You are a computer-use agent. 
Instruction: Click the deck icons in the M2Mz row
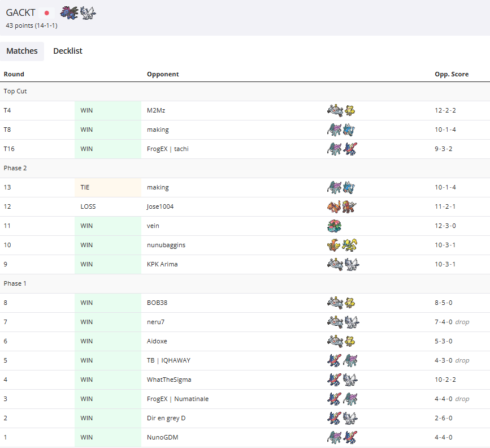(341, 110)
